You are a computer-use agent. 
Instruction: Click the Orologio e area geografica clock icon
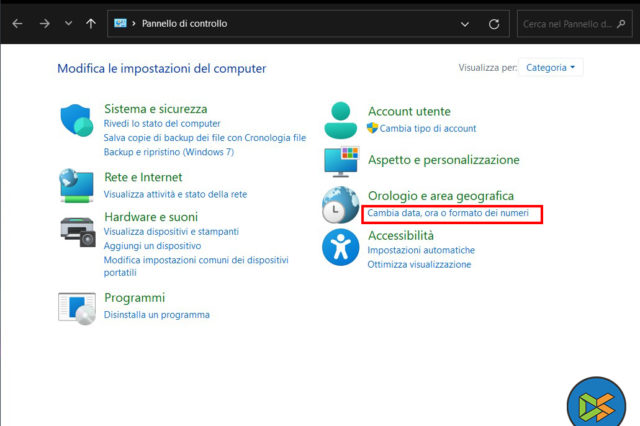[x=340, y=205]
